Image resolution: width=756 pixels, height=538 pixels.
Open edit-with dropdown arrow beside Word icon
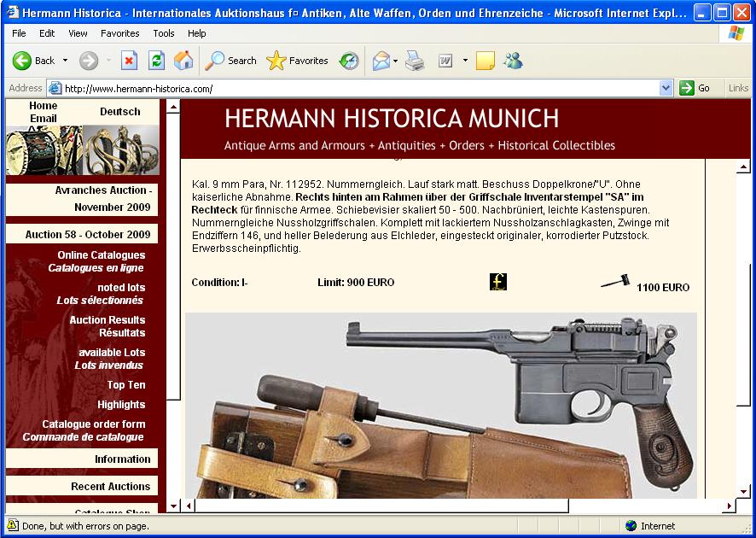[465, 61]
